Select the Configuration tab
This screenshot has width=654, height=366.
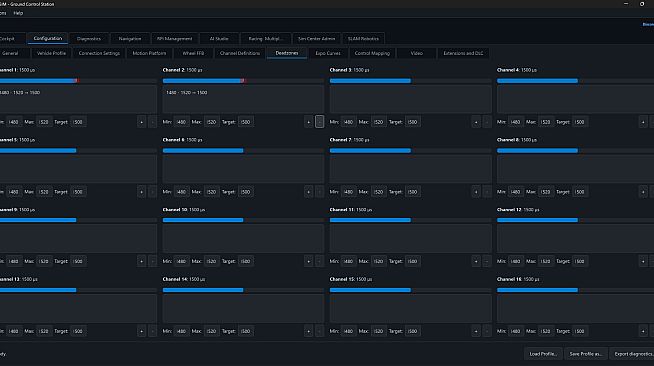[48, 38]
